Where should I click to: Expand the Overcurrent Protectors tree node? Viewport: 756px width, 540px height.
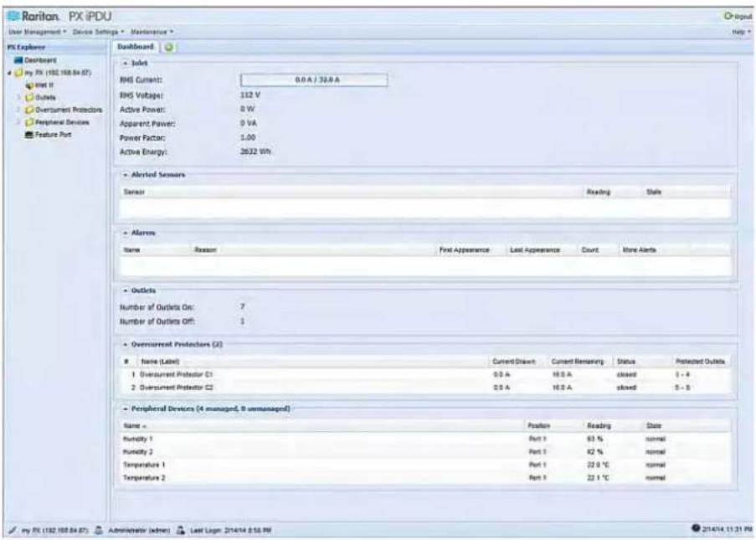[19, 110]
